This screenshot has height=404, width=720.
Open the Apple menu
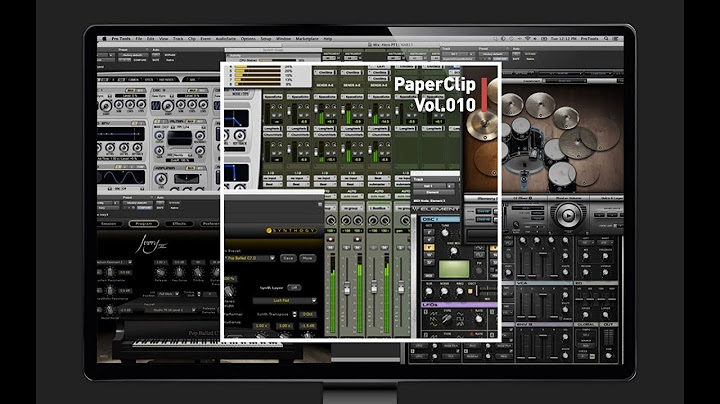point(104,39)
